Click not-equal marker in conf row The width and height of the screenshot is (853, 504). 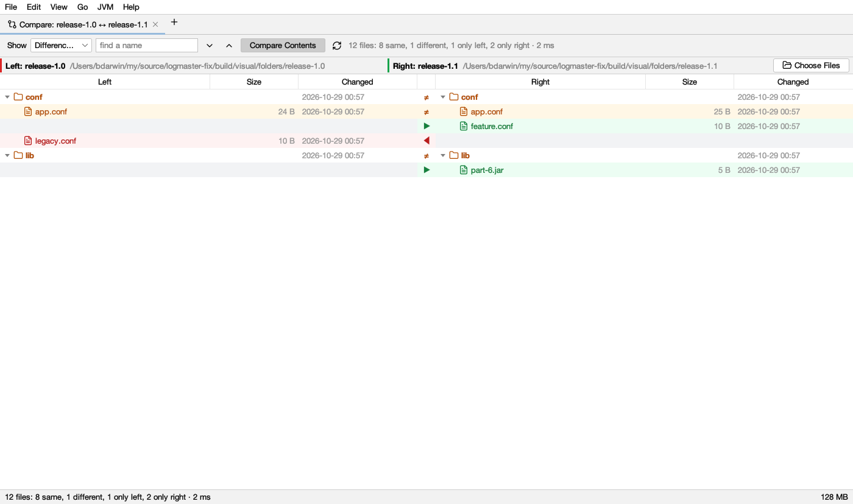426,97
